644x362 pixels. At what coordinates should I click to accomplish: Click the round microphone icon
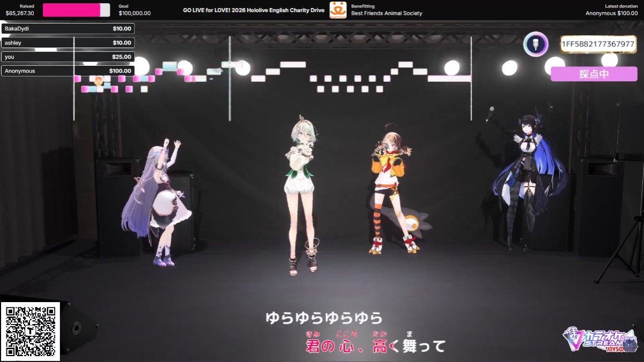tap(535, 44)
